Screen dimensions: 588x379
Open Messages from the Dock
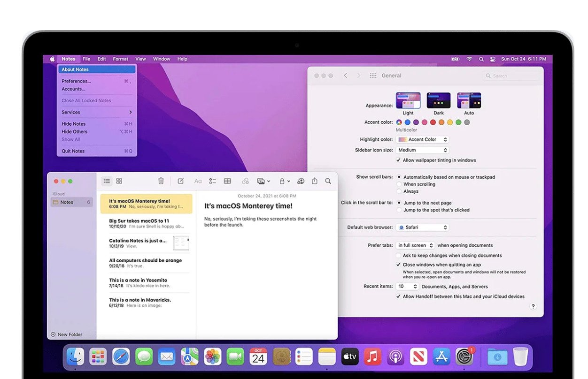pos(144,356)
